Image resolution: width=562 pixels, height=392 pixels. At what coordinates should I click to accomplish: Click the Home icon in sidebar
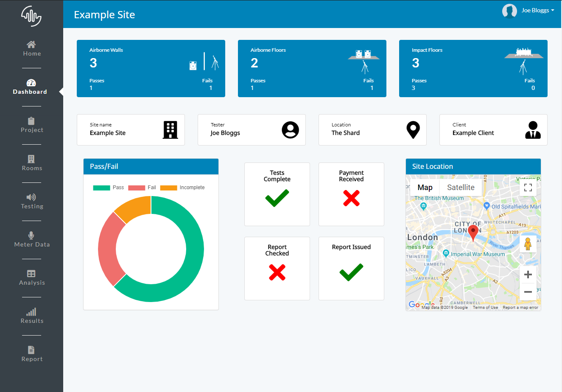[31, 45]
